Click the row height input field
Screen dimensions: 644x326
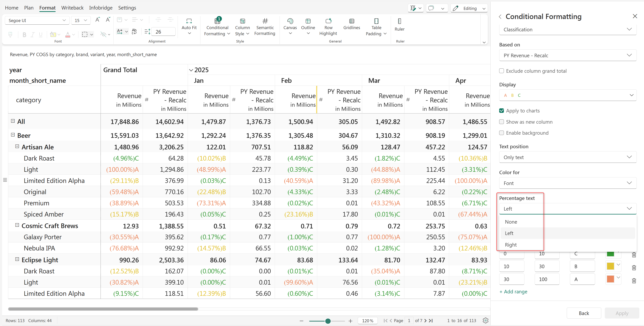coord(163,32)
